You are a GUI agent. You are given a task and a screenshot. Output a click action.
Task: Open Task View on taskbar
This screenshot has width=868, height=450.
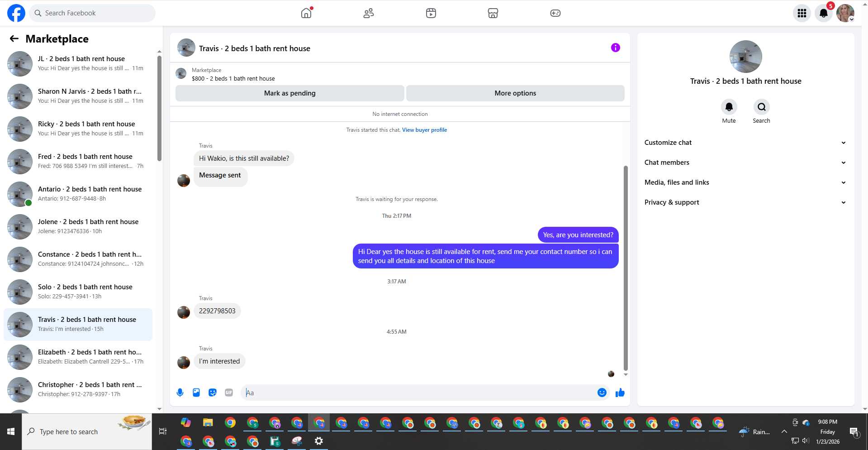(163, 431)
